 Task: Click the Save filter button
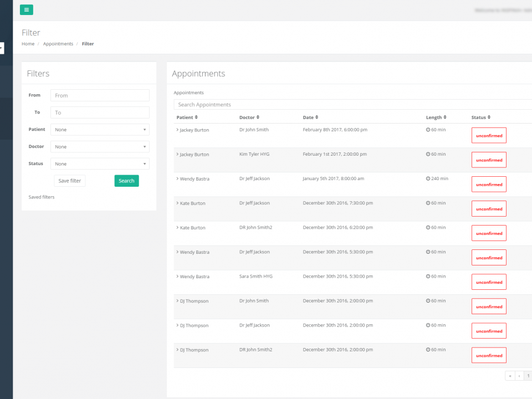(70, 181)
